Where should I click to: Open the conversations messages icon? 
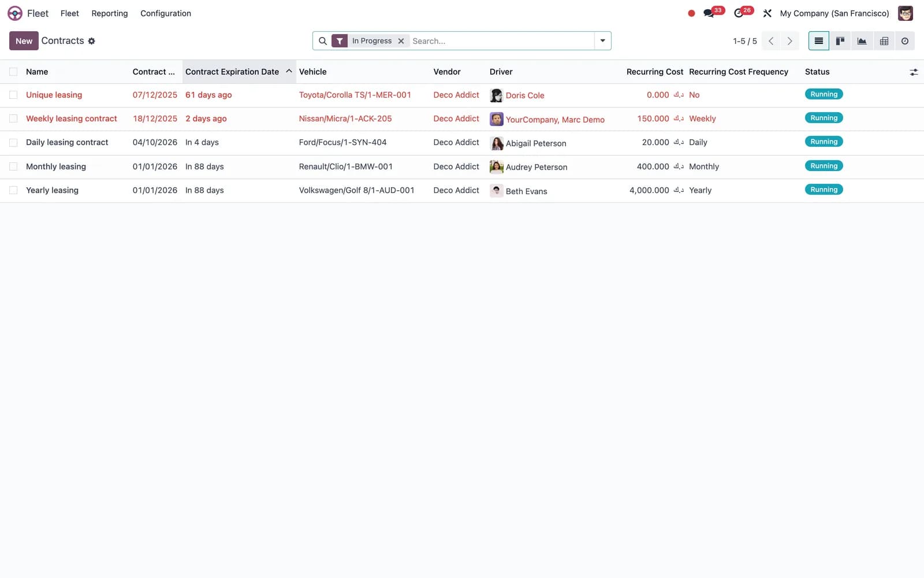click(709, 13)
